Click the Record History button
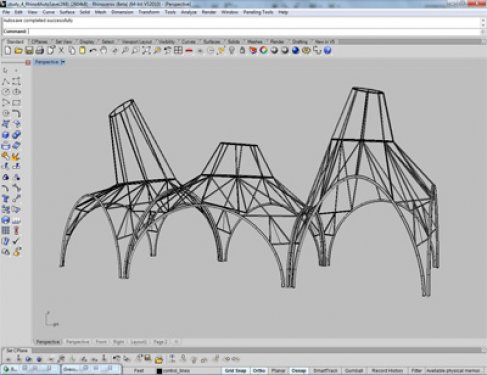Viewport: 487px width, 375px height. tap(387, 371)
